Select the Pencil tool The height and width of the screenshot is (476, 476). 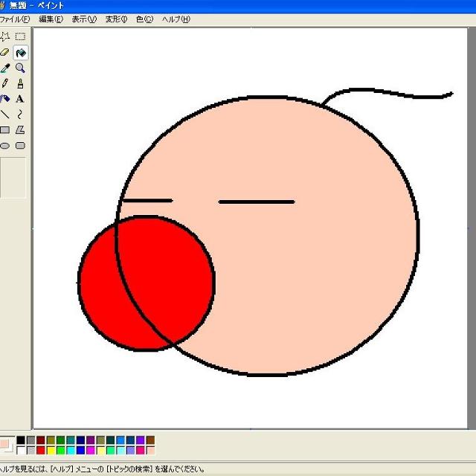pos(4,83)
